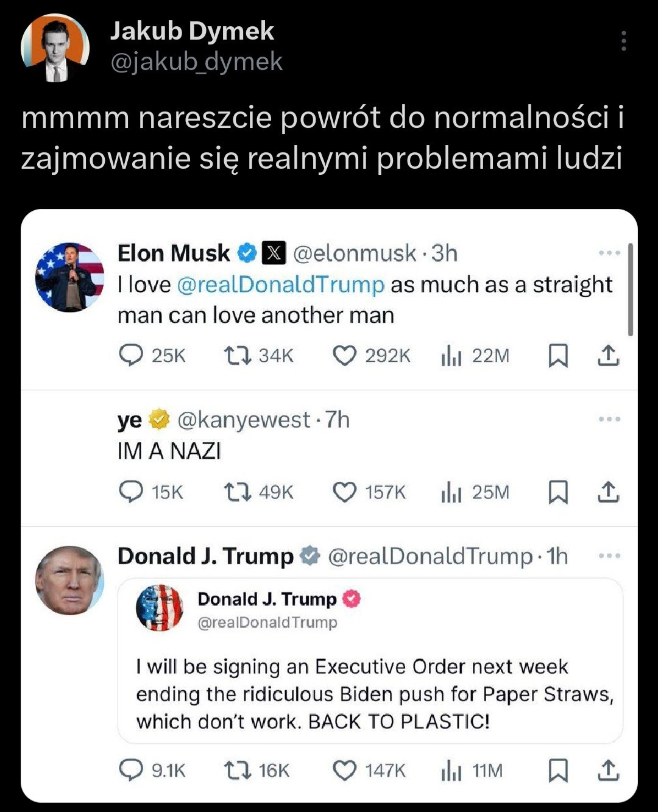Retweet the ye tweet
This screenshot has width=658, height=812.
pos(238,492)
